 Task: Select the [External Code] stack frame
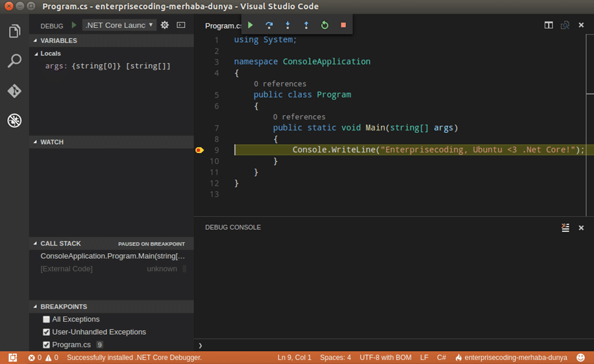coord(112,269)
